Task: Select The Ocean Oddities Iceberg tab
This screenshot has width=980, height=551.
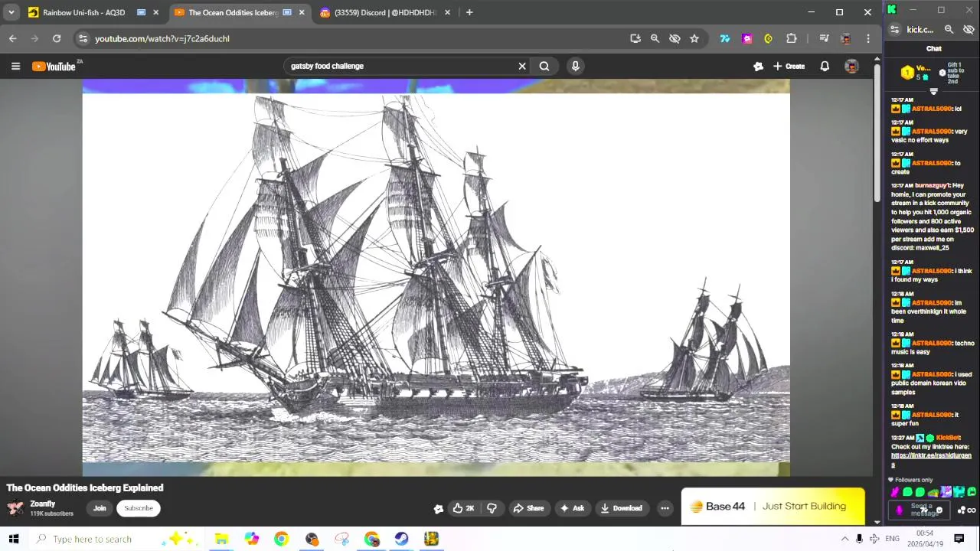Action: (x=233, y=12)
